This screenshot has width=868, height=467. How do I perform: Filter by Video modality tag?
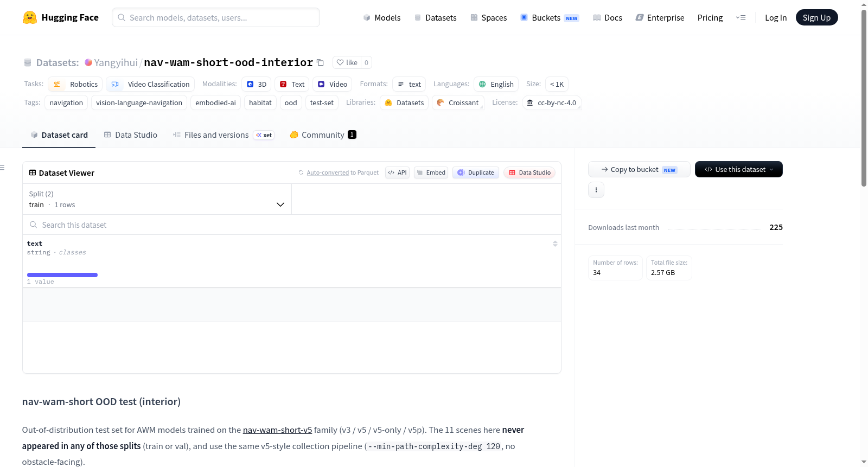(333, 84)
